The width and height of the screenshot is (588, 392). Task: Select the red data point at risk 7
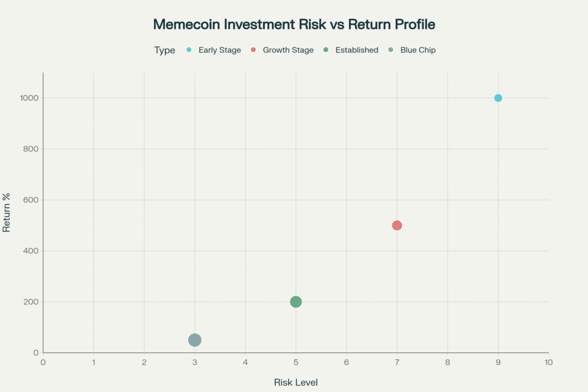pyautogui.click(x=397, y=226)
